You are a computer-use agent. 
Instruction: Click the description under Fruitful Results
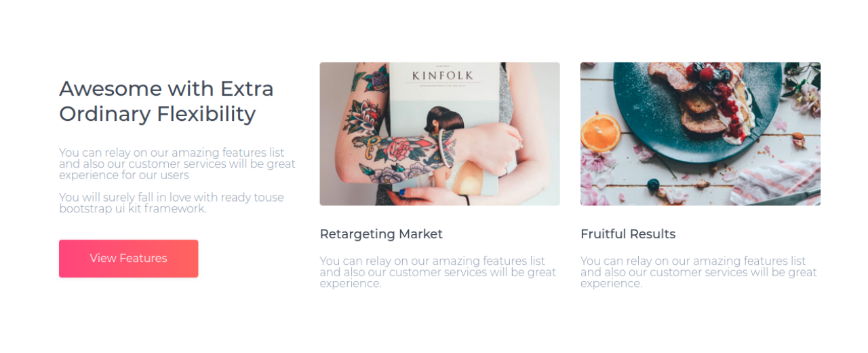[x=698, y=272]
